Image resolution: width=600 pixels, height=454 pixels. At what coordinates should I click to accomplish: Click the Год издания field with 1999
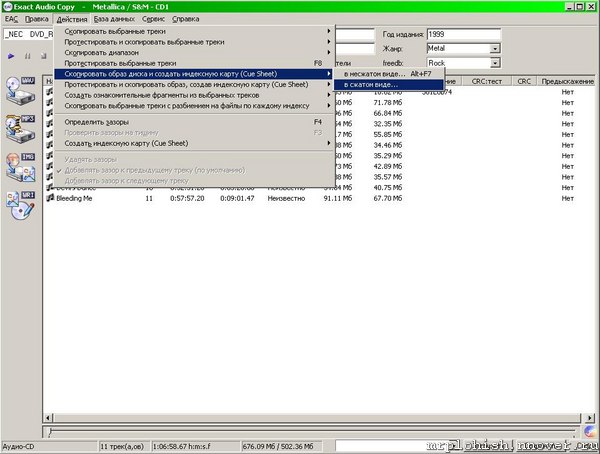coord(463,34)
